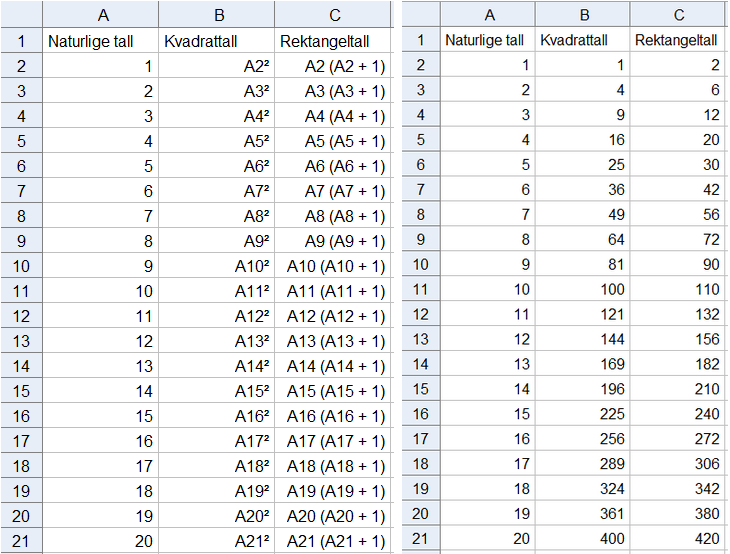Select the cell showing value 132
This screenshot has width=730, height=554.
(x=679, y=315)
